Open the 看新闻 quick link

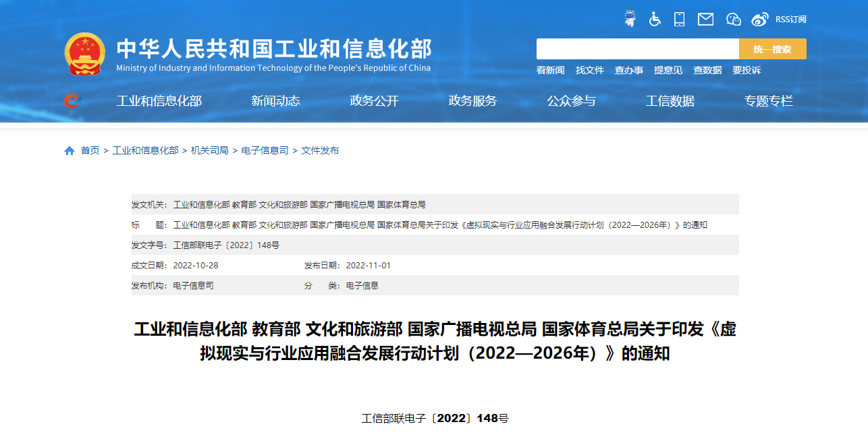[551, 70]
